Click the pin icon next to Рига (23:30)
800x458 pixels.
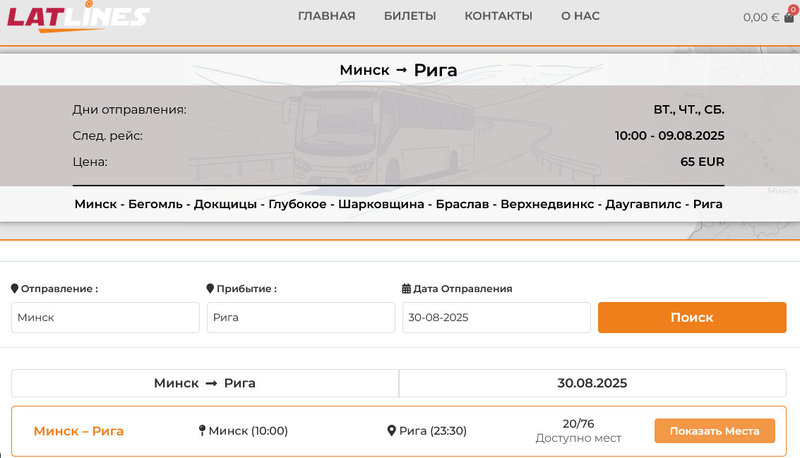[392, 431]
